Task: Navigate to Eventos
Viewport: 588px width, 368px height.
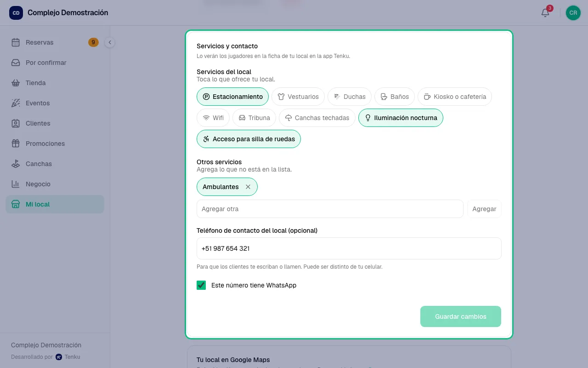Action: pos(55,103)
